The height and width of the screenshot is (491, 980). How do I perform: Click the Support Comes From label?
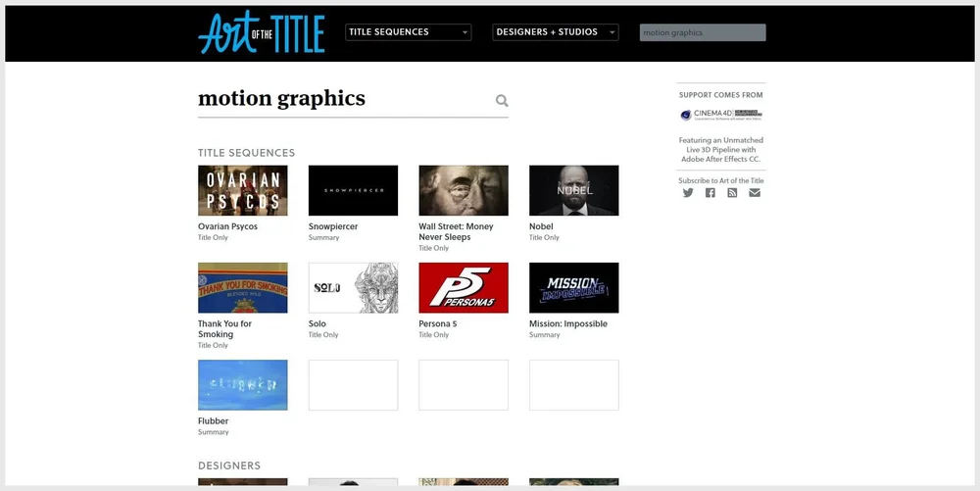pyautogui.click(x=721, y=95)
